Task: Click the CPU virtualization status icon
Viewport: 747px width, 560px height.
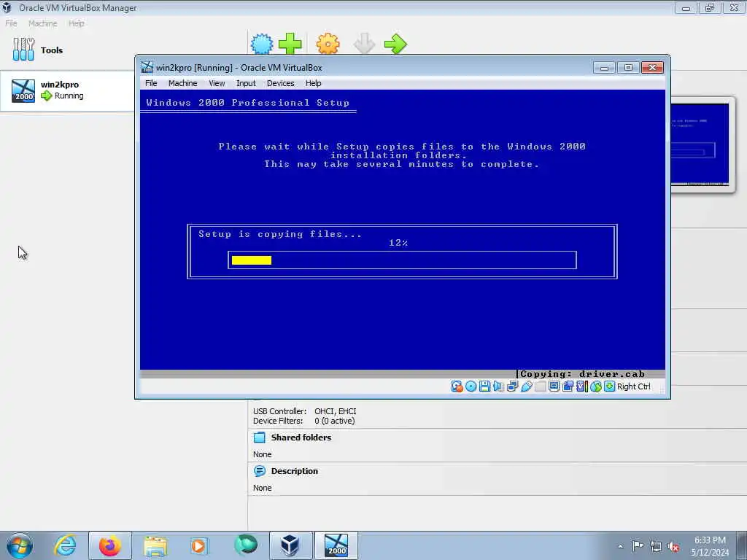Action: (581, 386)
